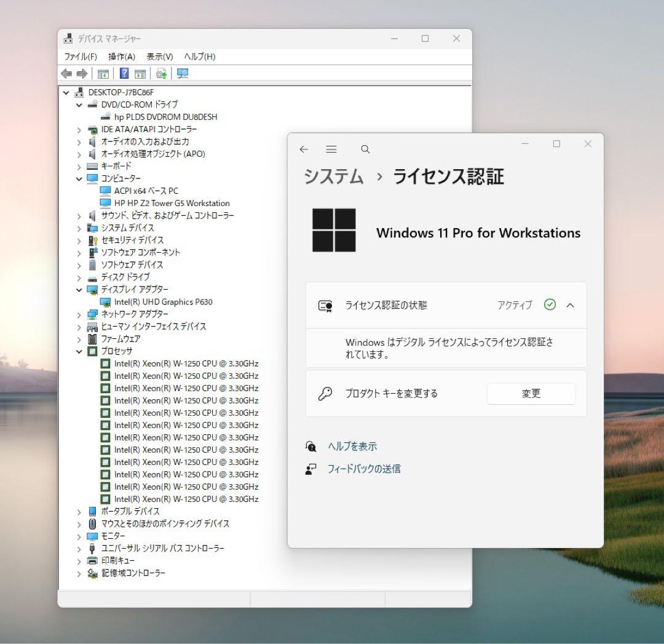Maximize the Device Manager window
Image resolution: width=664 pixels, height=644 pixels.
pyautogui.click(x=425, y=39)
